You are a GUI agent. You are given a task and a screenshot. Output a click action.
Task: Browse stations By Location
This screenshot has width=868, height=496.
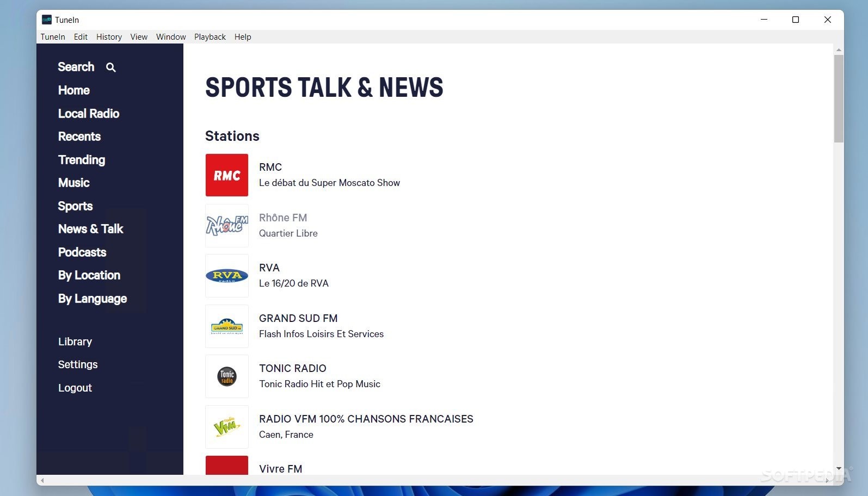tap(89, 275)
